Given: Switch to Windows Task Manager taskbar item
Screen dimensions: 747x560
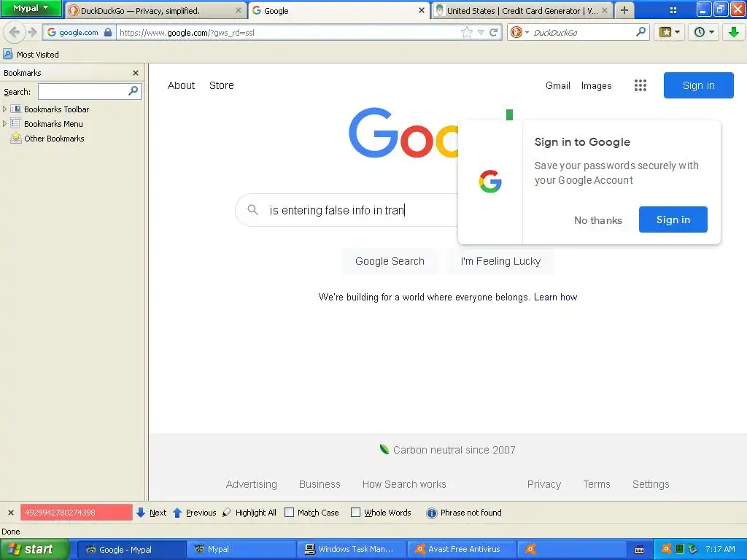Looking at the screenshot, I should [x=351, y=549].
